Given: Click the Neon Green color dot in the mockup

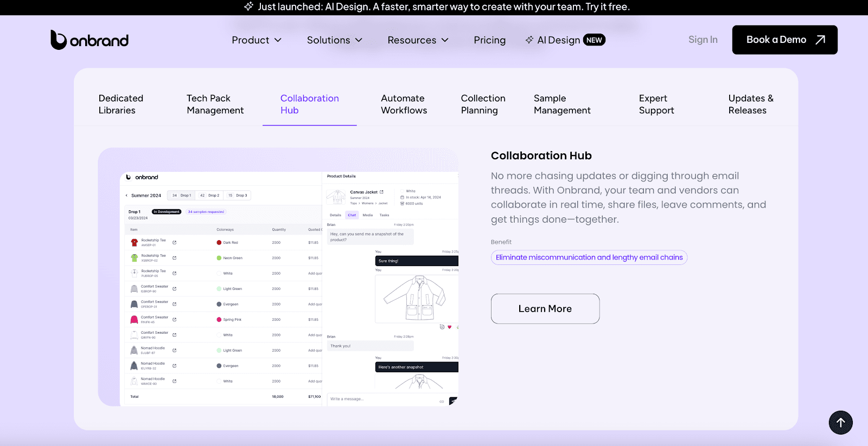Looking at the screenshot, I should pos(219,258).
